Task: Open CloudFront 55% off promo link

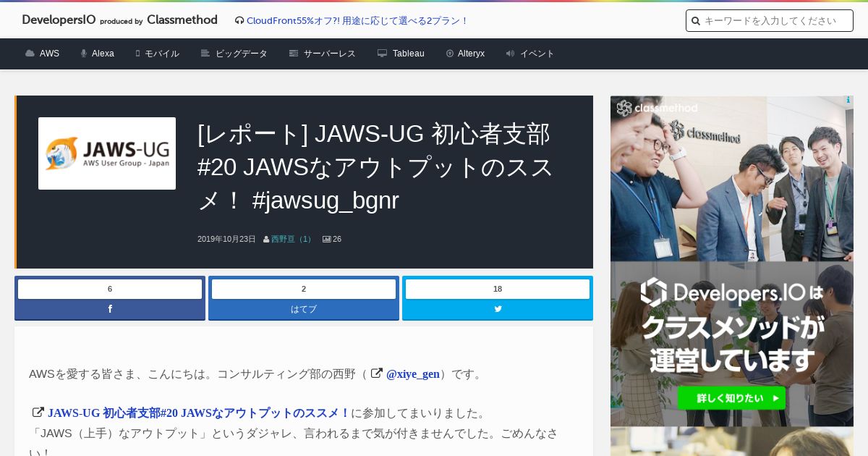Action: 357,21
